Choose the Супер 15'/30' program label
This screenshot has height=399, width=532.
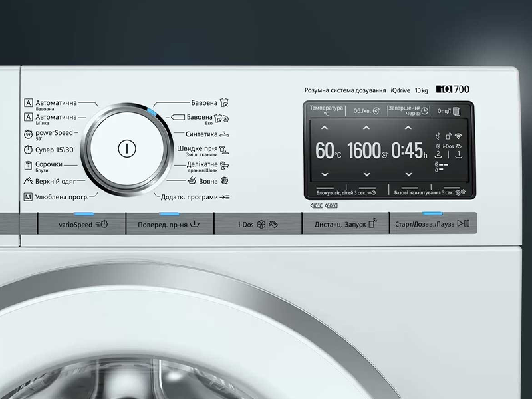coord(55,150)
